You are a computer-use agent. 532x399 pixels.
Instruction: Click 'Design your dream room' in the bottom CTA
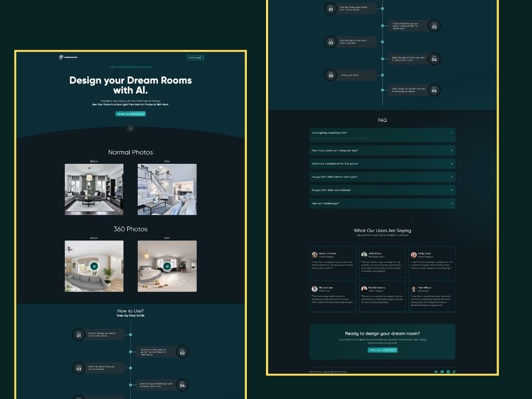(383, 350)
